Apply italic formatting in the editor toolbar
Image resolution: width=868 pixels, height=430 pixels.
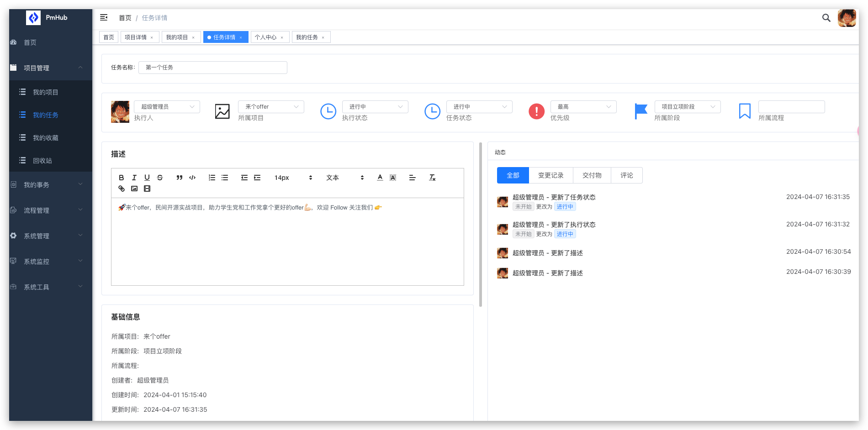(x=134, y=178)
